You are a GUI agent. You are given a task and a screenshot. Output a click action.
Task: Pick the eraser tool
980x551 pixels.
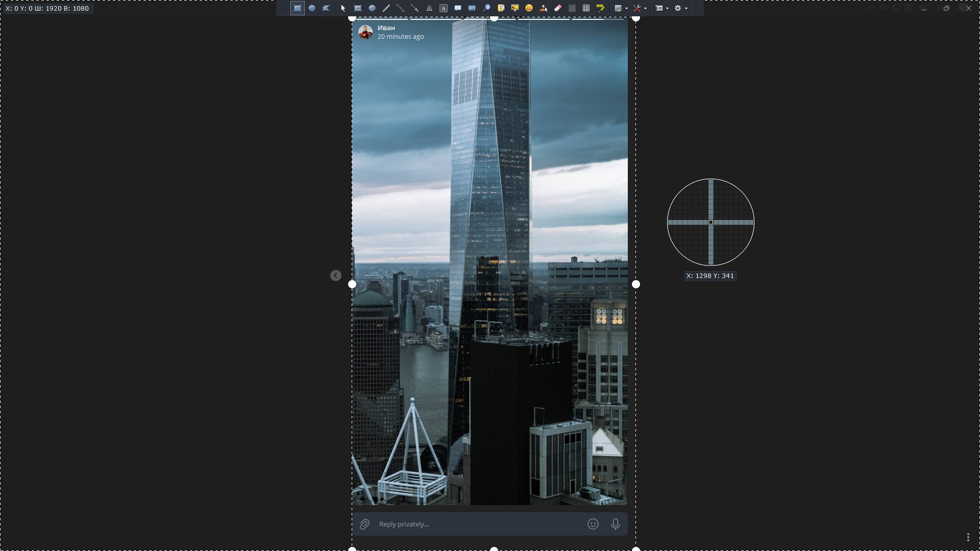pos(558,8)
